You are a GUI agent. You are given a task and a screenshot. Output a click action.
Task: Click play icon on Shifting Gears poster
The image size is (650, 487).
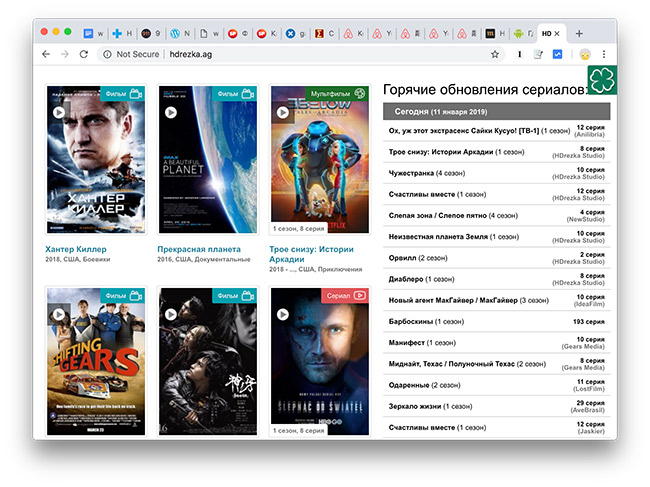59,314
